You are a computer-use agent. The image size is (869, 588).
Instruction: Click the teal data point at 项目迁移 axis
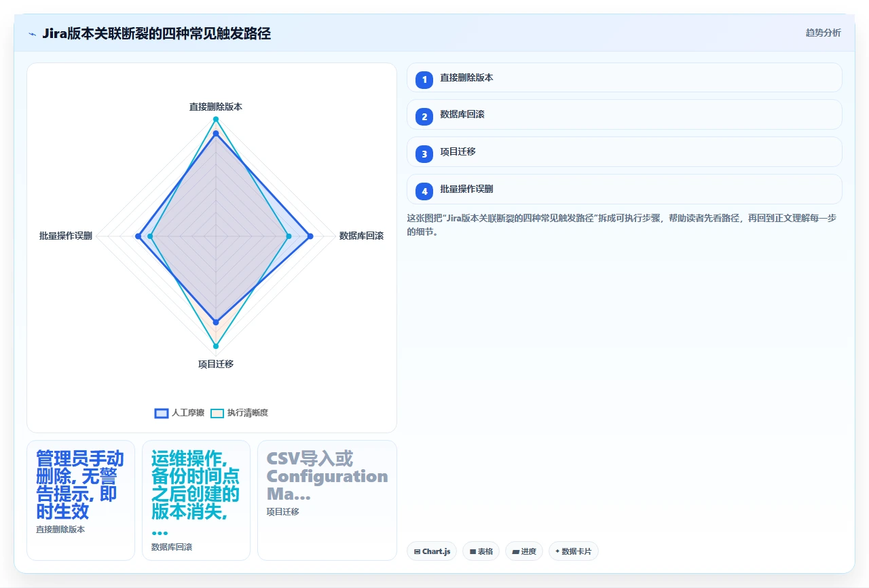[x=216, y=346]
